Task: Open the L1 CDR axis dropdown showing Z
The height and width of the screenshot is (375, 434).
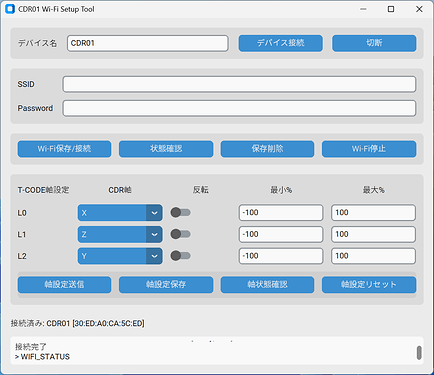Action: click(120, 234)
